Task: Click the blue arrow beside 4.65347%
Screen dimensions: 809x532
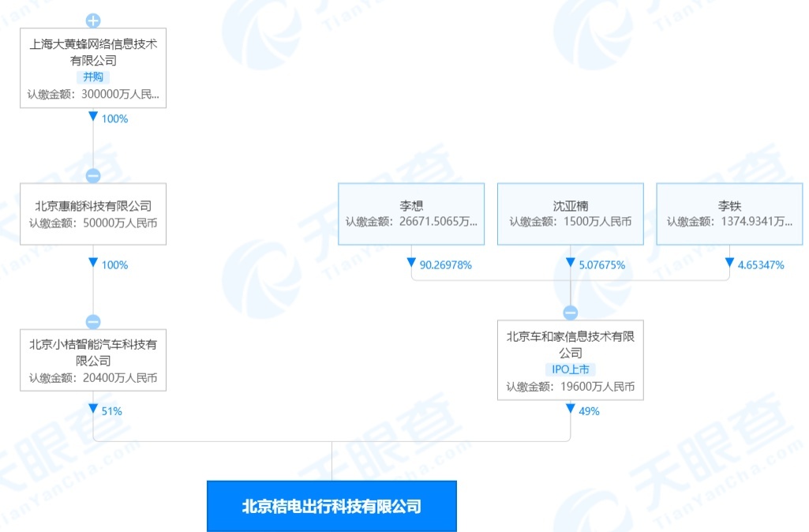Action: click(x=729, y=263)
